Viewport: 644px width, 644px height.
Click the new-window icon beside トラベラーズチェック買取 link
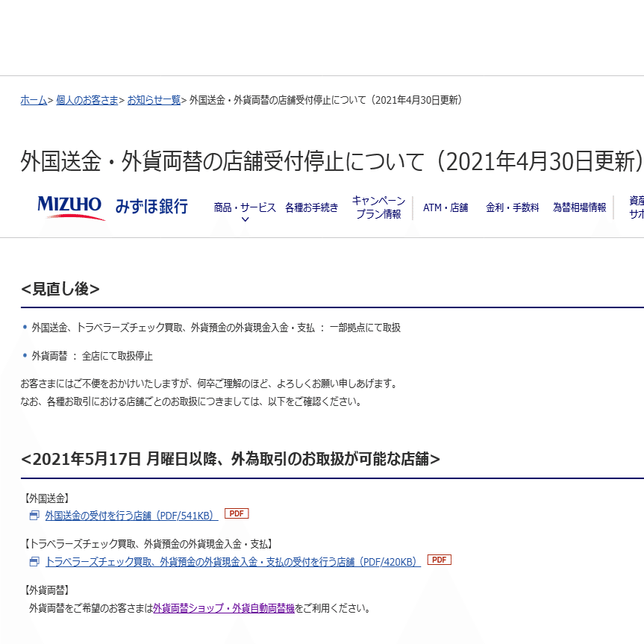(x=34, y=562)
